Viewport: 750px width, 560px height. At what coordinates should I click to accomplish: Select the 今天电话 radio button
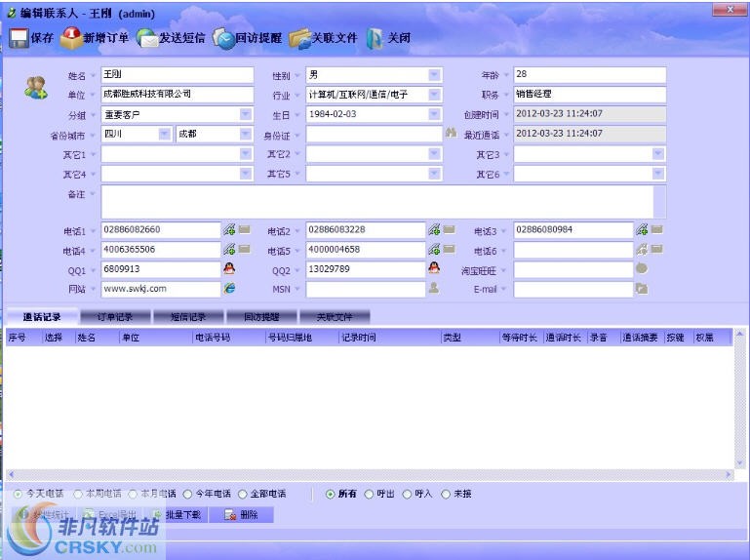pyautogui.click(x=18, y=494)
